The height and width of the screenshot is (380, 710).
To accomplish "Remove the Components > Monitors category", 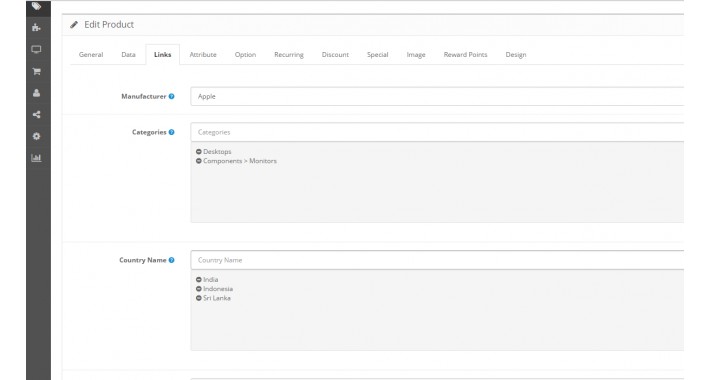I will 198,161.
